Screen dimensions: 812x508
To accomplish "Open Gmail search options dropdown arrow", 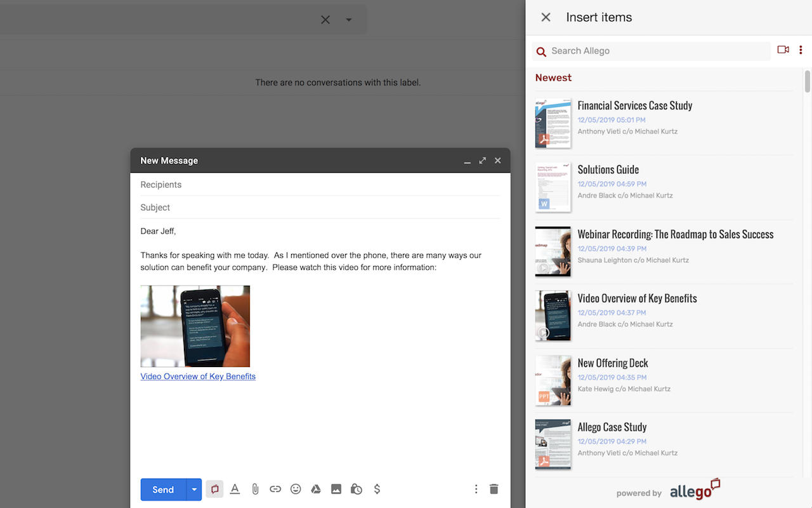I will [x=348, y=20].
